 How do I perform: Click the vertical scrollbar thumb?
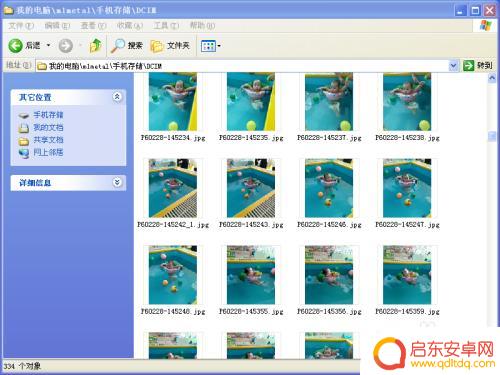(492, 136)
